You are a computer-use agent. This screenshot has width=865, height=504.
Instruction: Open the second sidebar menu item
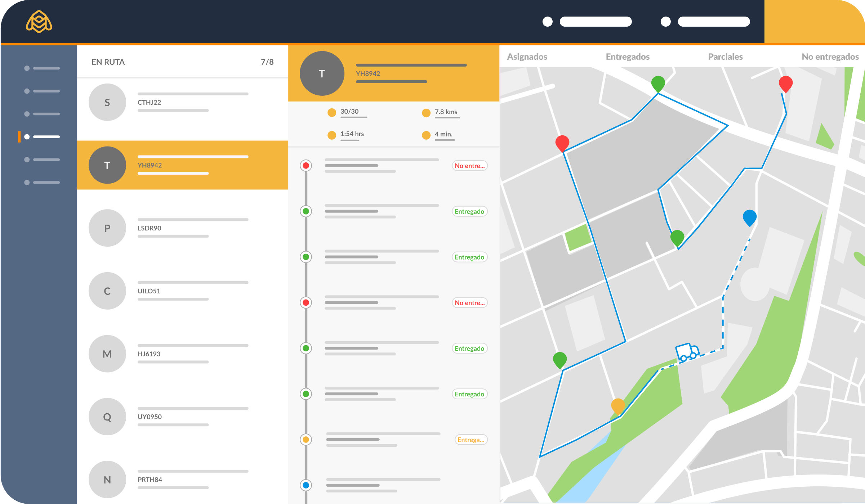click(42, 91)
